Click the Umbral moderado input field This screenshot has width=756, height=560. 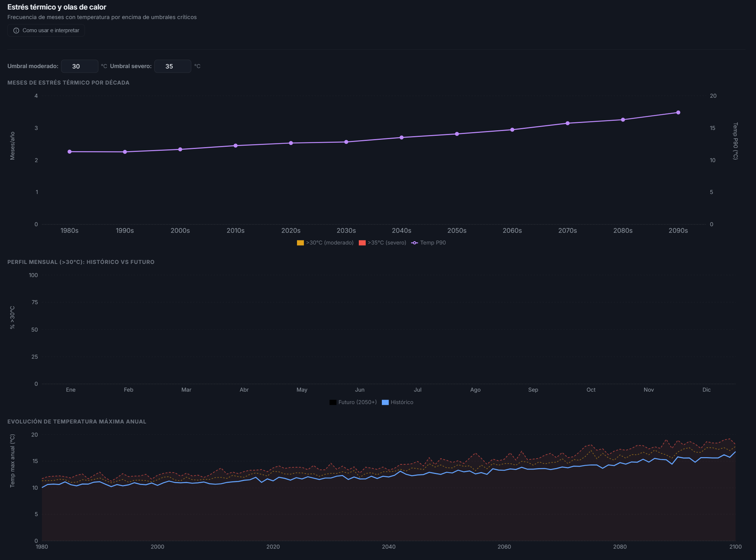[x=79, y=66]
